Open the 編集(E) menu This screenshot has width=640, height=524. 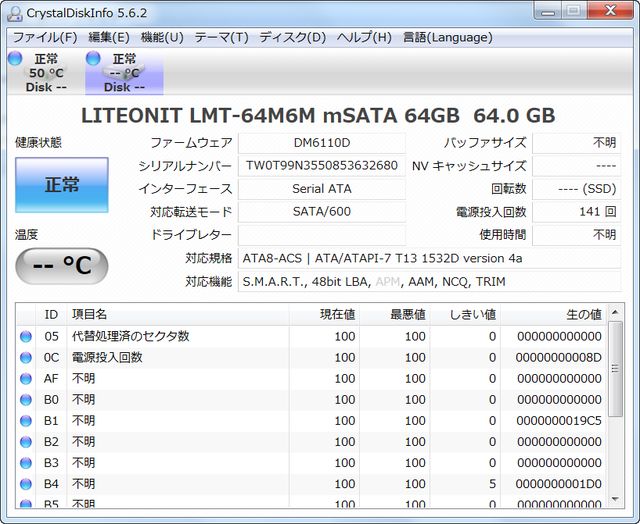[109, 38]
